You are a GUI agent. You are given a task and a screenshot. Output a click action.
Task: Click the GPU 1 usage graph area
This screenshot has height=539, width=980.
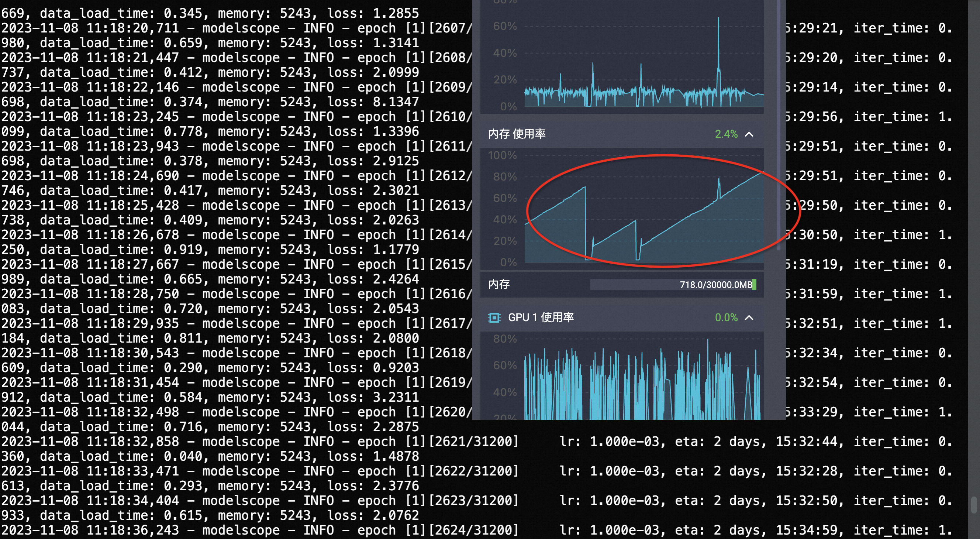[643, 381]
